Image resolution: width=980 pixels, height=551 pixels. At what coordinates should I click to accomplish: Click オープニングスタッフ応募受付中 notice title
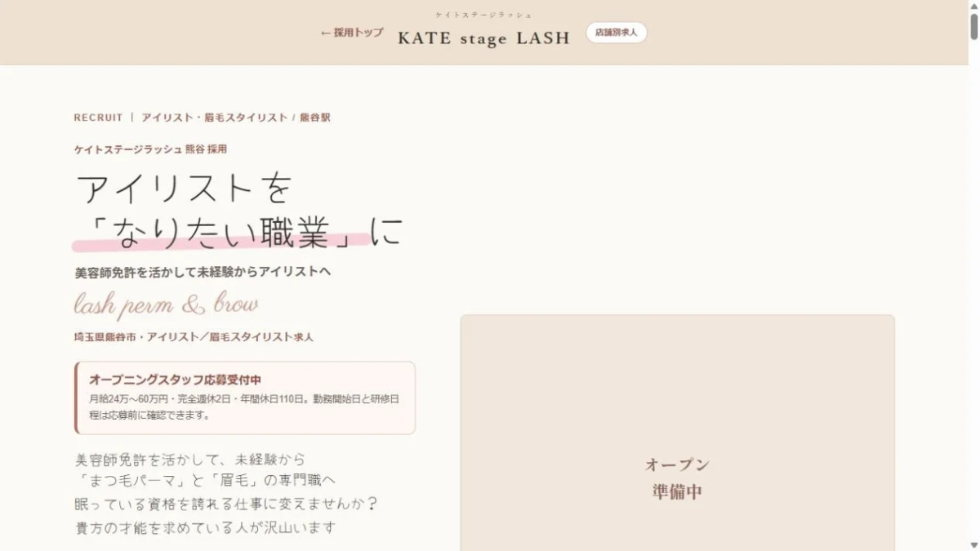point(176,380)
